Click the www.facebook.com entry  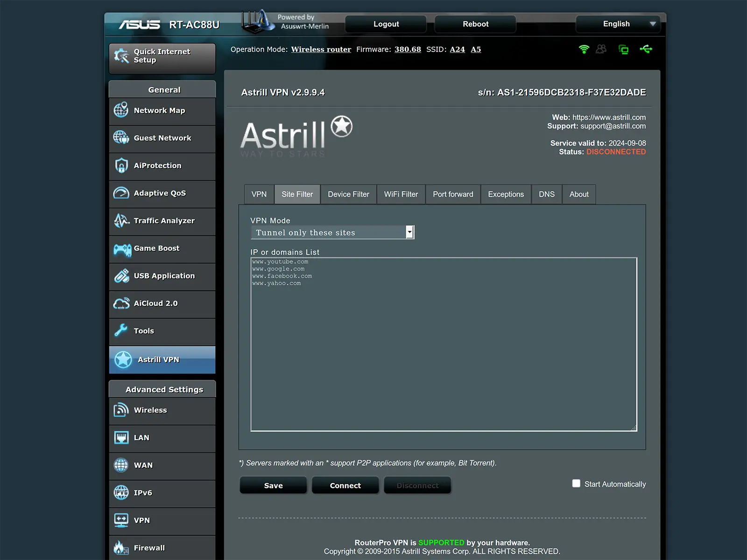point(282,276)
